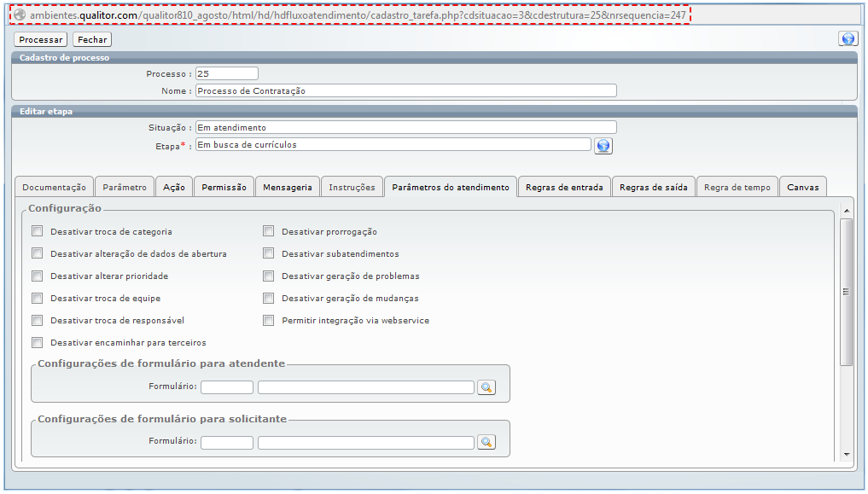Tick Desativar encaminhar para terceiros
The image size is (868, 494).
tap(37, 343)
